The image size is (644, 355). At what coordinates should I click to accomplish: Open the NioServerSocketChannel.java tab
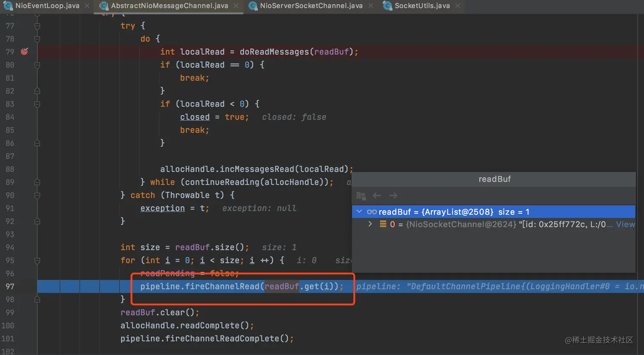pyautogui.click(x=311, y=6)
